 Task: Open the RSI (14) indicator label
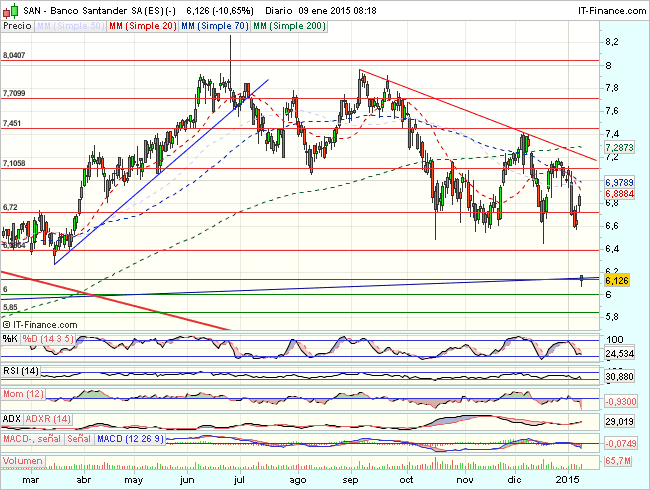point(21,371)
